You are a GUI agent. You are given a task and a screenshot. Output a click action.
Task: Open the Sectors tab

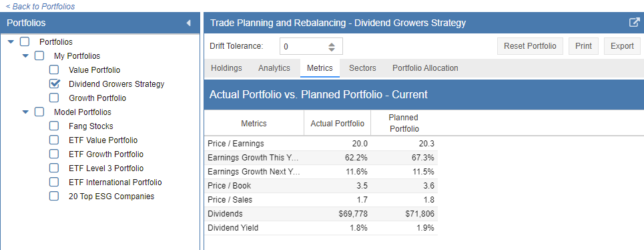362,68
